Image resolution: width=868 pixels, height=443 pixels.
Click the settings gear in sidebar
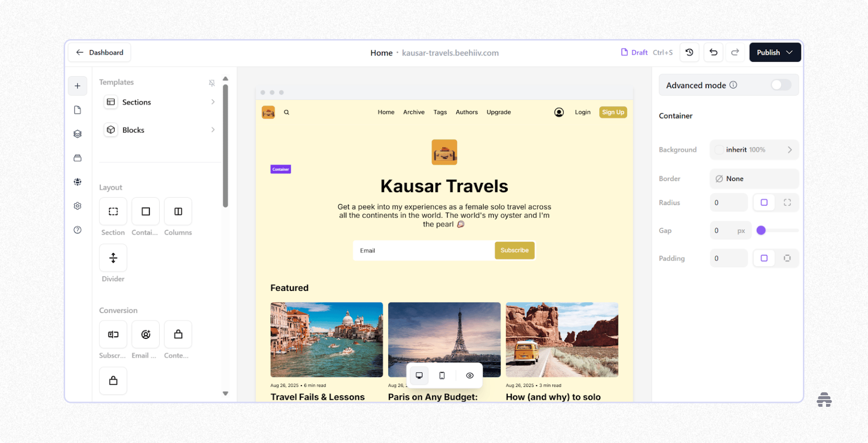click(x=77, y=206)
